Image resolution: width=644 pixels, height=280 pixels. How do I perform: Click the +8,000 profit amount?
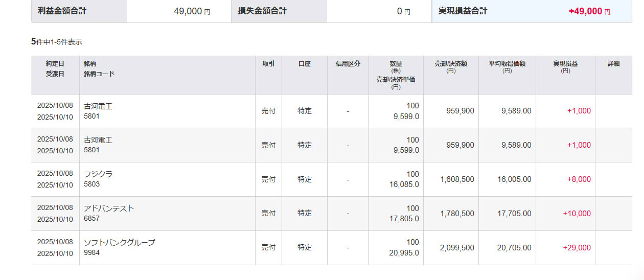579,179
